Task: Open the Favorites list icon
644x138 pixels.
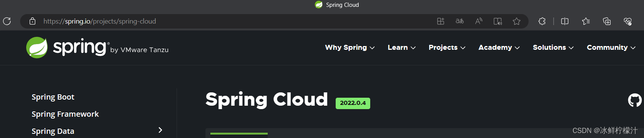Action: (x=586, y=21)
